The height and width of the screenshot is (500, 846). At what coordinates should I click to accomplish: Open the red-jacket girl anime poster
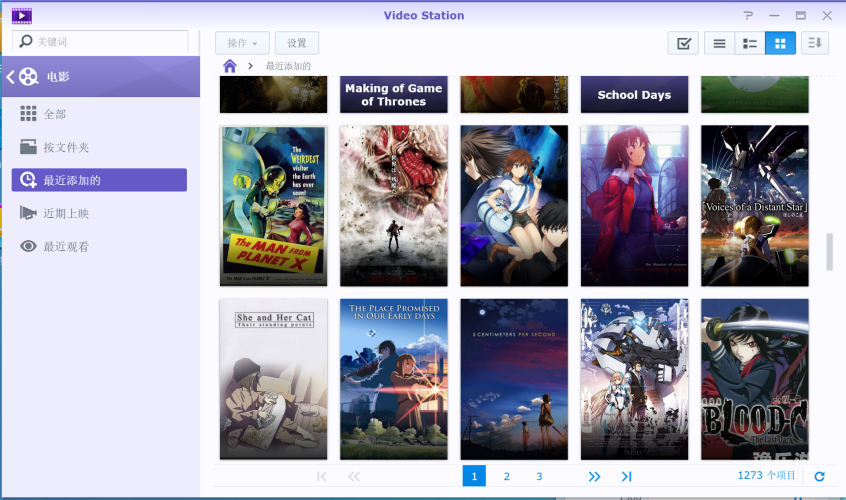634,206
